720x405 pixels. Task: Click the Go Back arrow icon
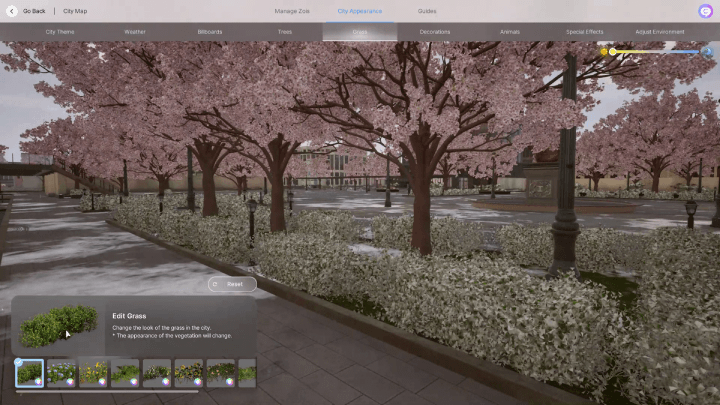pyautogui.click(x=14, y=11)
